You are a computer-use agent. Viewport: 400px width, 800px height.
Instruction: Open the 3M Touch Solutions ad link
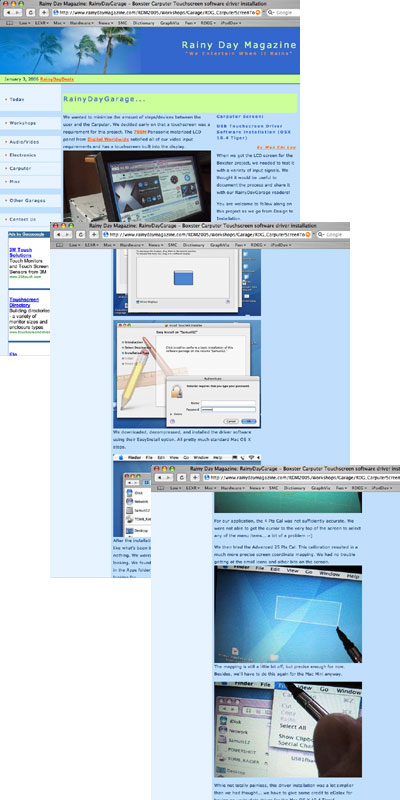(x=20, y=253)
